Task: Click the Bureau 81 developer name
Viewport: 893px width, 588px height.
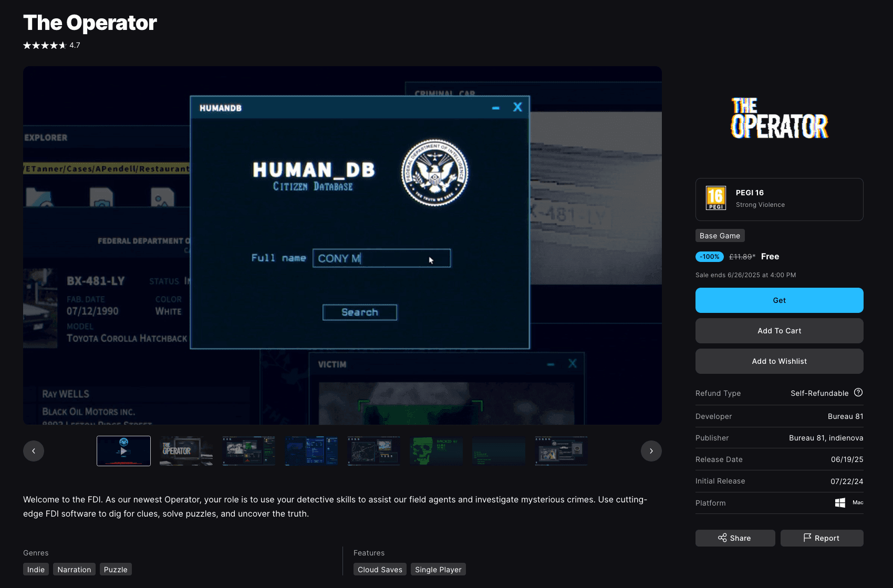Action: [845, 416]
